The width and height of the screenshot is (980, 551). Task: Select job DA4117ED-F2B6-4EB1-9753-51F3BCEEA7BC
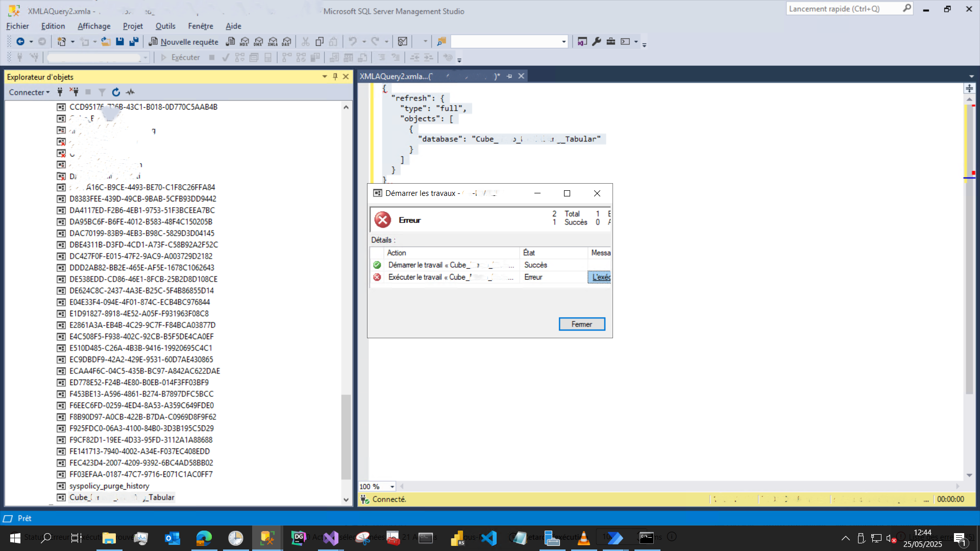point(142,210)
